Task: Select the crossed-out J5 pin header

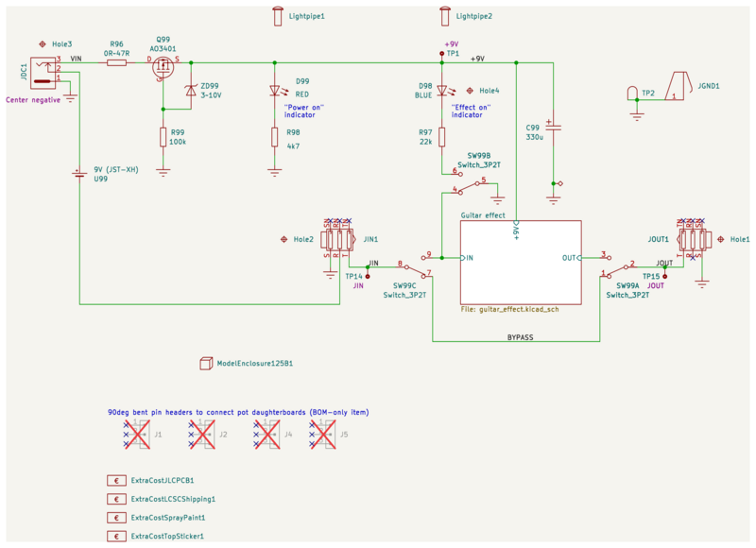Action: (x=323, y=435)
